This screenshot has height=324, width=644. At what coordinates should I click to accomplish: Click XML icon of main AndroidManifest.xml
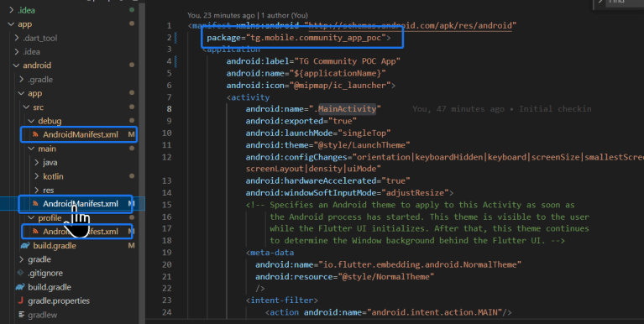click(36, 204)
